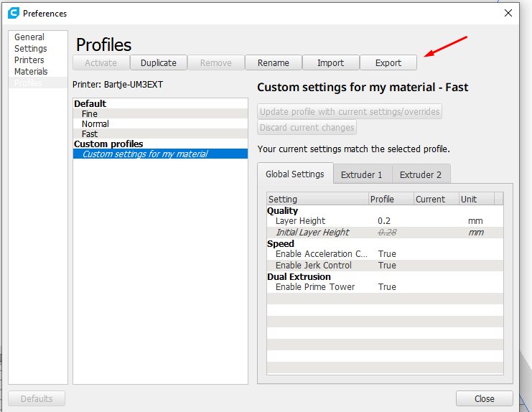Click the Enable Prime Tower row
Screen dimensions: 532x412
(315, 287)
